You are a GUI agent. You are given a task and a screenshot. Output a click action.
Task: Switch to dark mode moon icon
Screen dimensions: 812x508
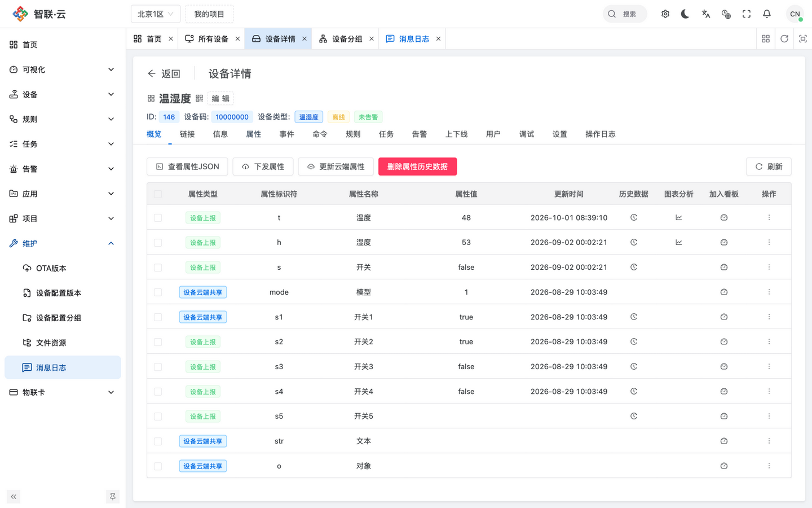(685, 14)
